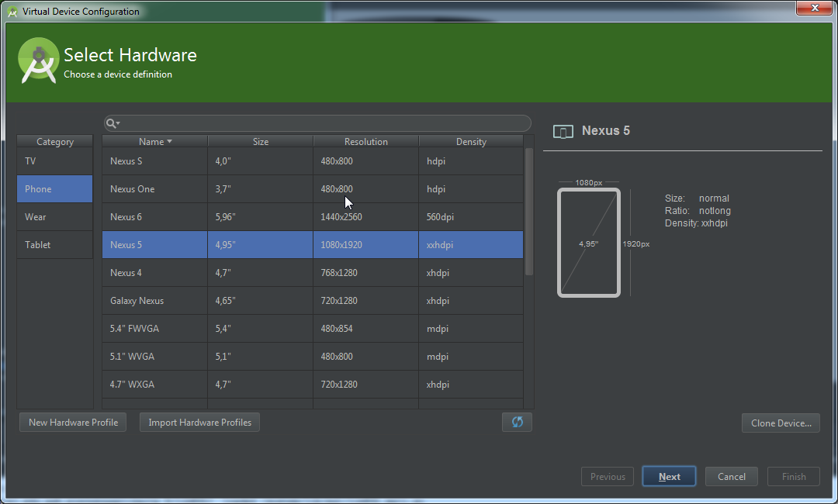Screen dimensions: 838x504
Task: Click the Android Studio logo in header
Action: pyautogui.click(x=38, y=60)
